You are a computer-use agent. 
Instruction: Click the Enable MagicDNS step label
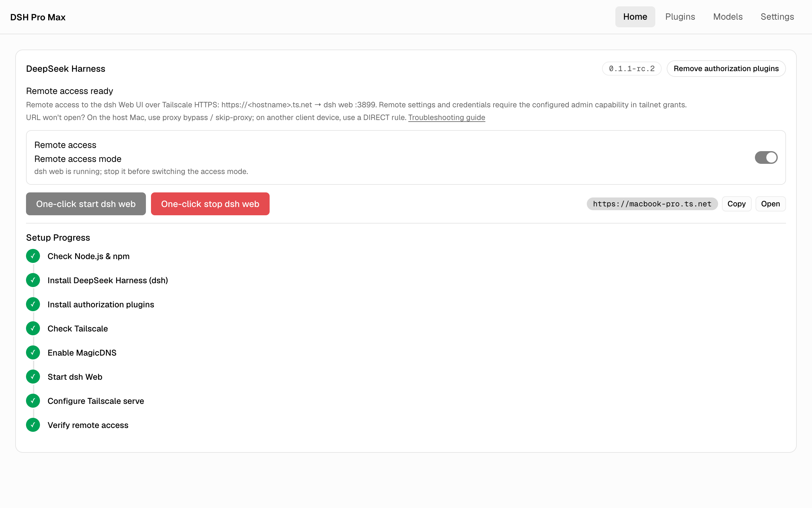pos(82,353)
